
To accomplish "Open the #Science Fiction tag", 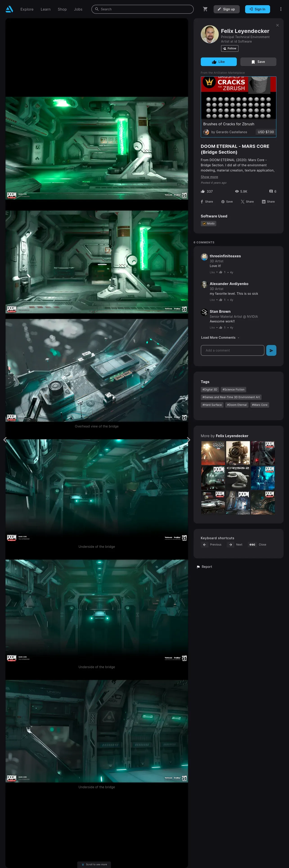I will point(233,390).
